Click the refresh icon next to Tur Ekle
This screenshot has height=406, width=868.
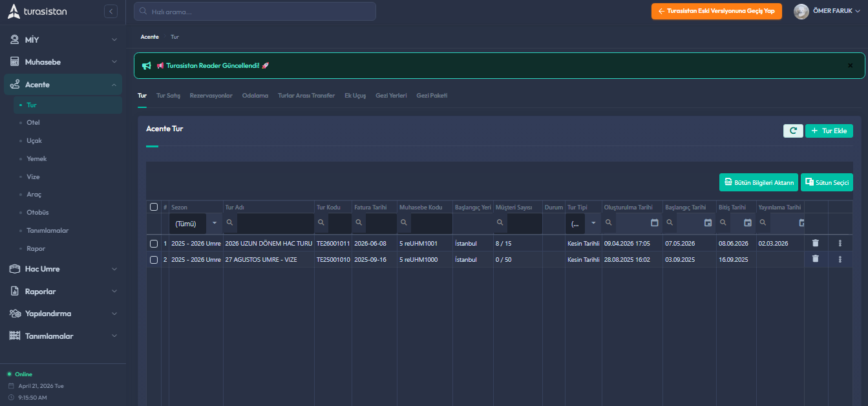(792, 131)
